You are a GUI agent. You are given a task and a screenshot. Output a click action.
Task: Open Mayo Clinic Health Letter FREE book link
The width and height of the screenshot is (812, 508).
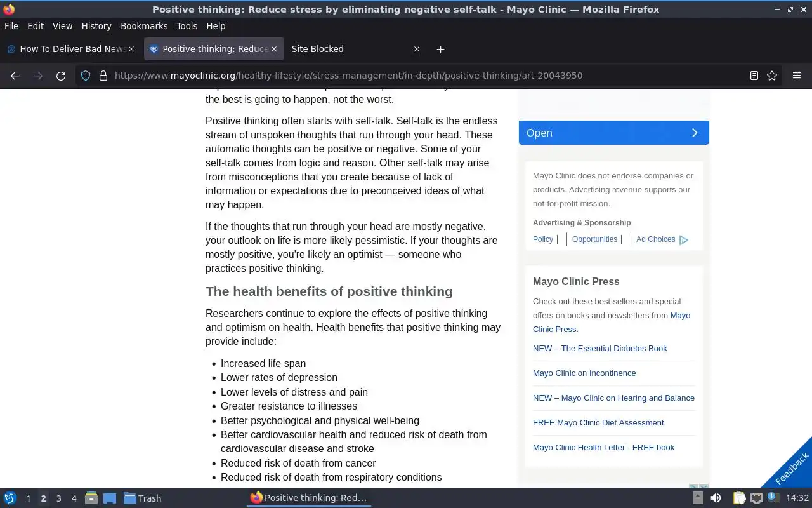click(x=603, y=447)
